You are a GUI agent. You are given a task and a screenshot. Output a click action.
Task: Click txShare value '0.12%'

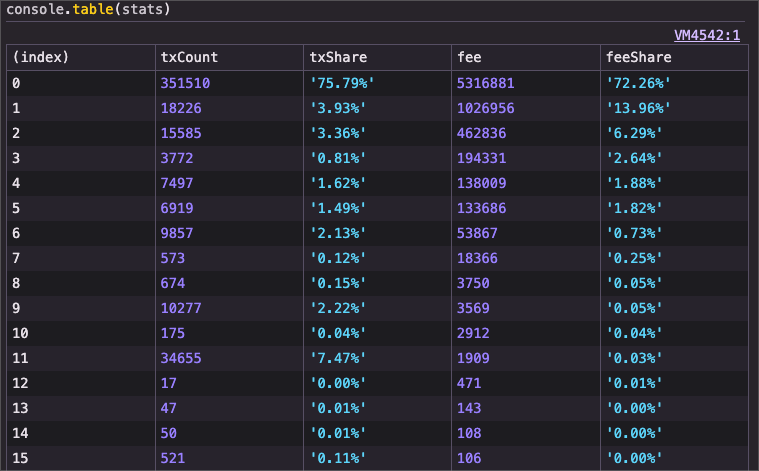338,258
